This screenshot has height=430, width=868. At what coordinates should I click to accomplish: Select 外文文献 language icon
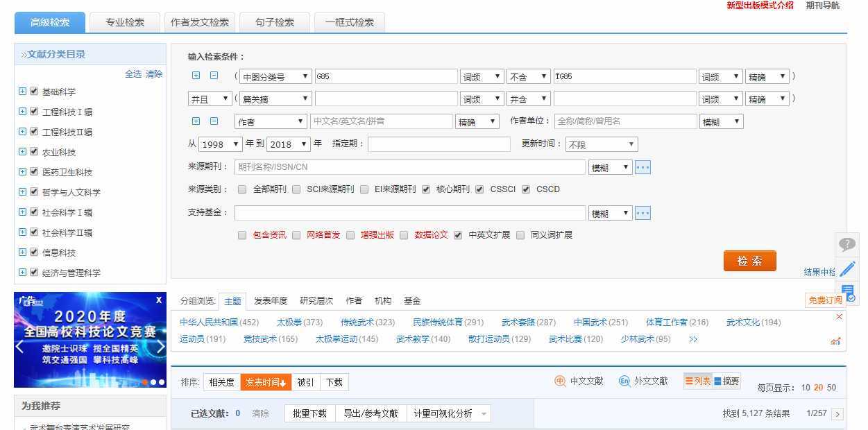pos(624,381)
